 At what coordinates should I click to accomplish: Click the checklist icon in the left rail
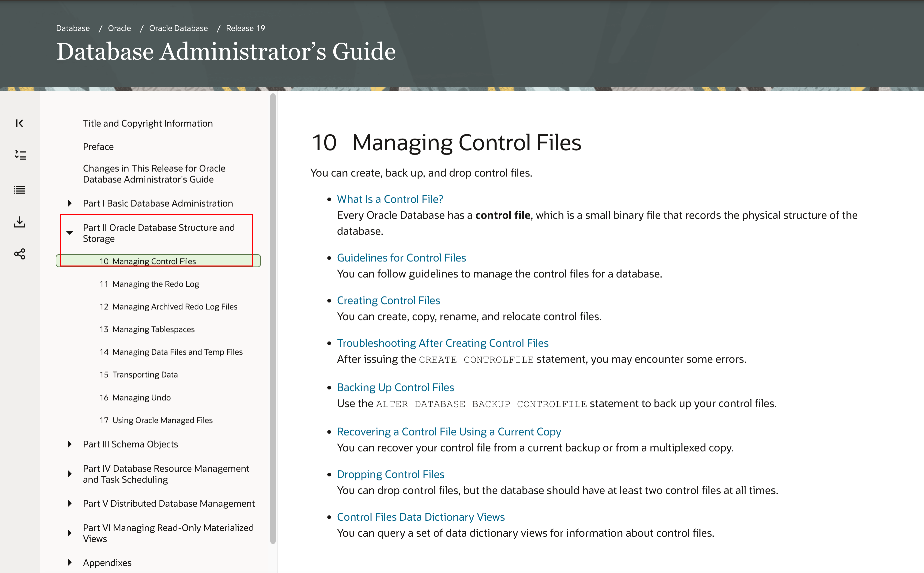[x=20, y=155]
